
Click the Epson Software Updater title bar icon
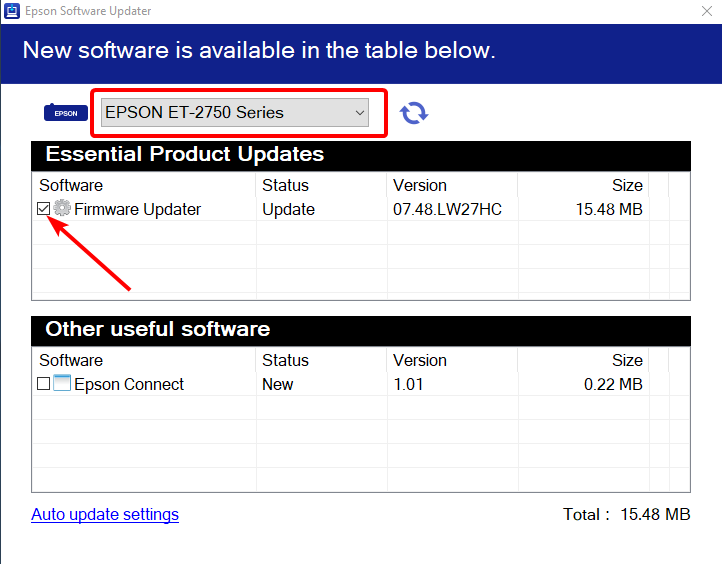[x=12, y=11]
